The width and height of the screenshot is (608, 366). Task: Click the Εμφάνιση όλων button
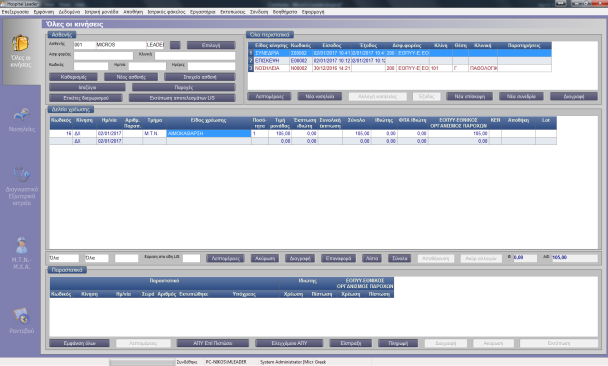click(79, 343)
